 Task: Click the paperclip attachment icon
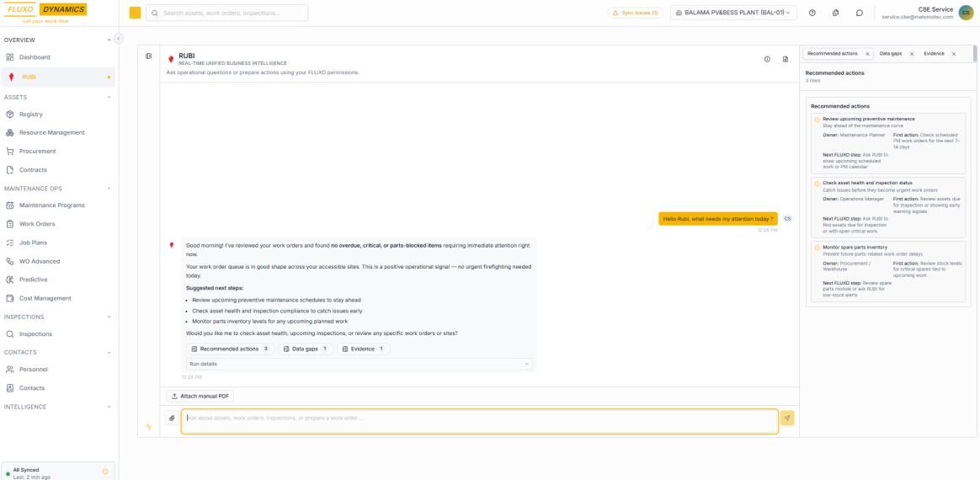(x=172, y=419)
